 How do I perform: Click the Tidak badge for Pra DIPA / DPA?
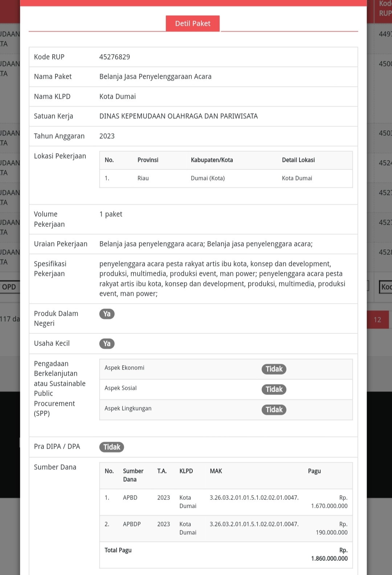(x=112, y=447)
